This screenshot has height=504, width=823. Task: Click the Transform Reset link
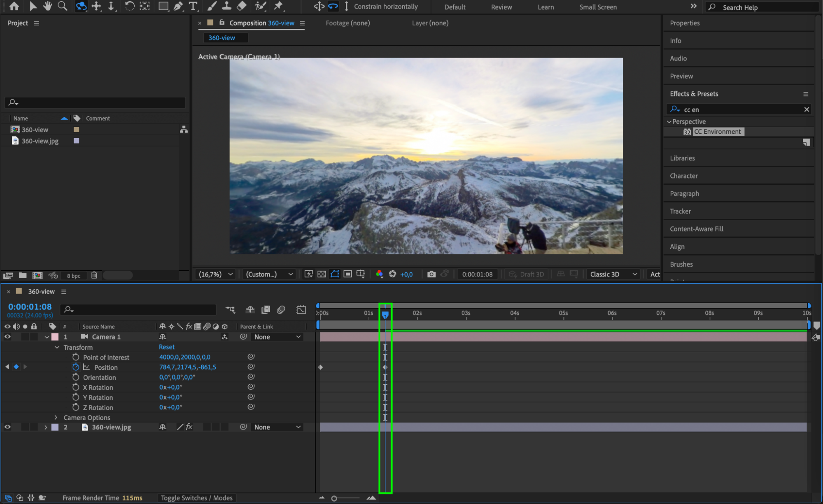point(166,347)
